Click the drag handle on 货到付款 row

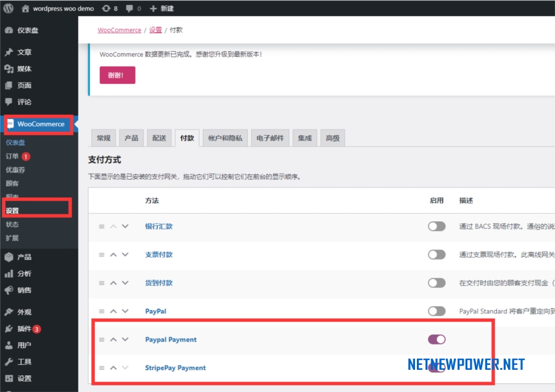click(x=102, y=283)
